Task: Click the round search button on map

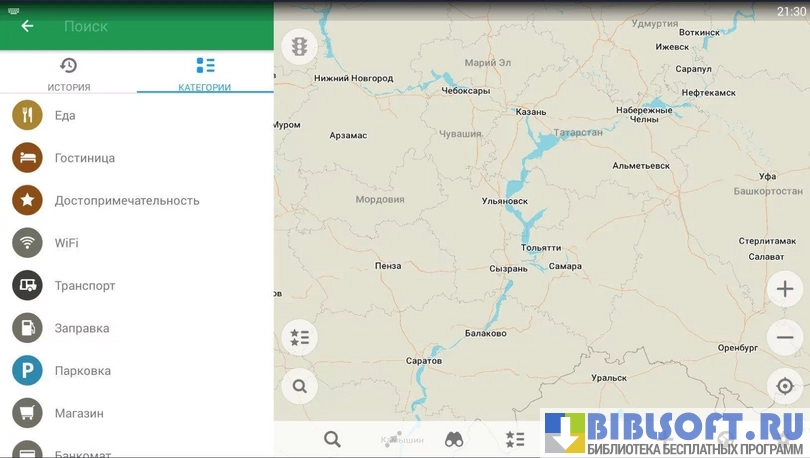Action: [x=299, y=385]
